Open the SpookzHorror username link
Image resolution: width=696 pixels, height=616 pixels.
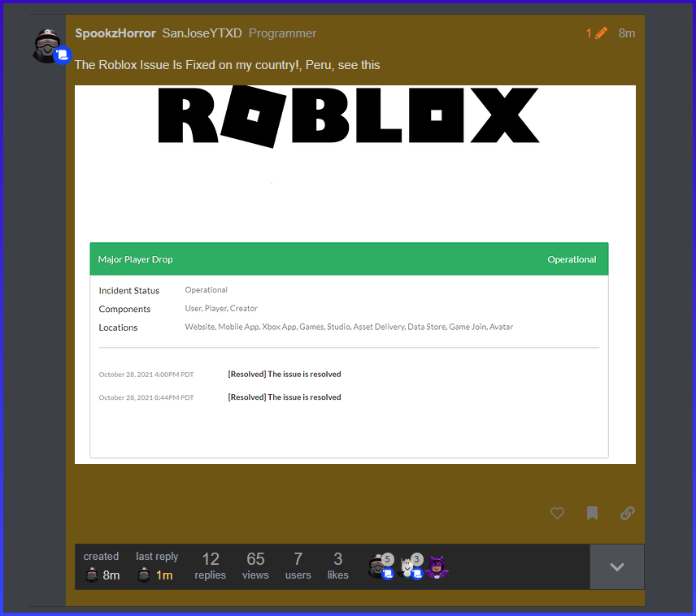115,33
